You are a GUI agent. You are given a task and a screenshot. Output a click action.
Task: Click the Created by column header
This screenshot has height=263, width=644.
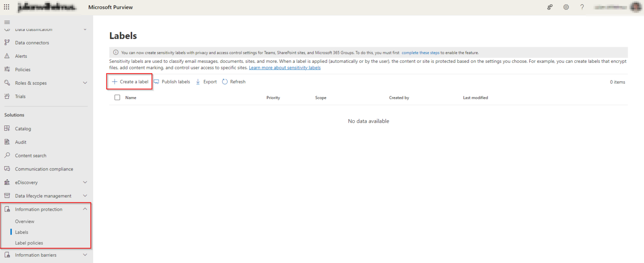pos(399,98)
